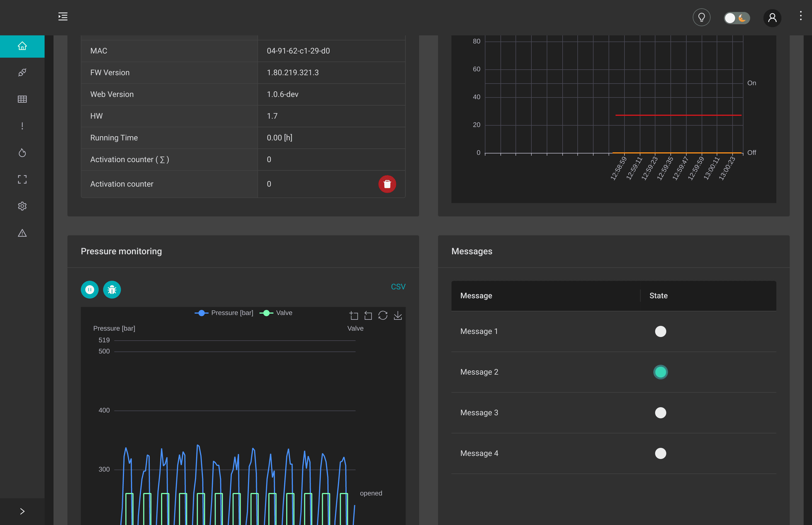Open settings gear in the sidebar

tap(22, 206)
